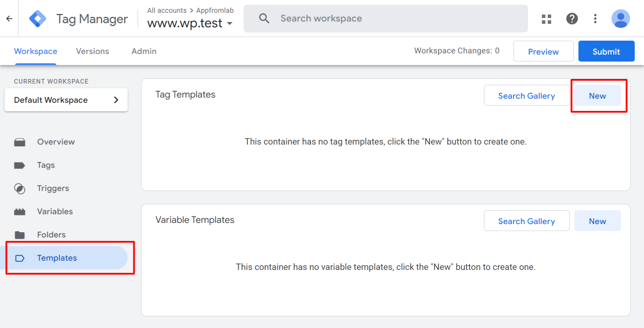The width and height of the screenshot is (644, 328).
Task: Click the back arrow icon
Action: click(x=9, y=19)
